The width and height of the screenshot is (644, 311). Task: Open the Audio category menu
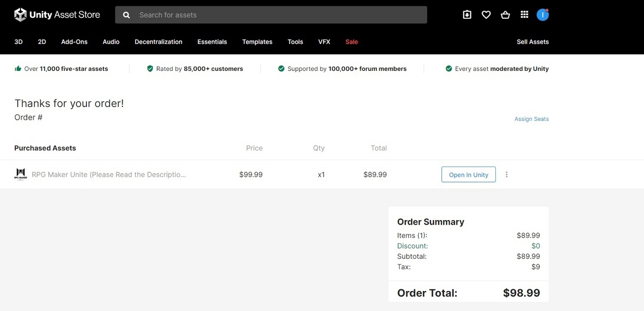(x=111, y=42)
